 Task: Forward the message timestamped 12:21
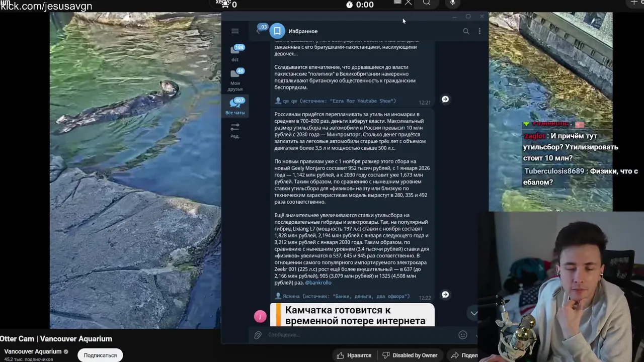click(x=445, y=100)
